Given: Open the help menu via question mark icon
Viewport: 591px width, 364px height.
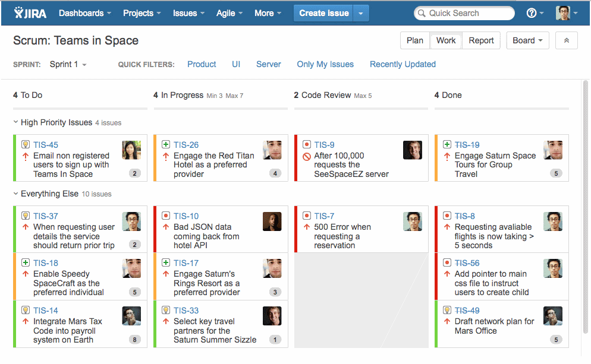Looking at the screenshot, I should [x=531, y=12].
